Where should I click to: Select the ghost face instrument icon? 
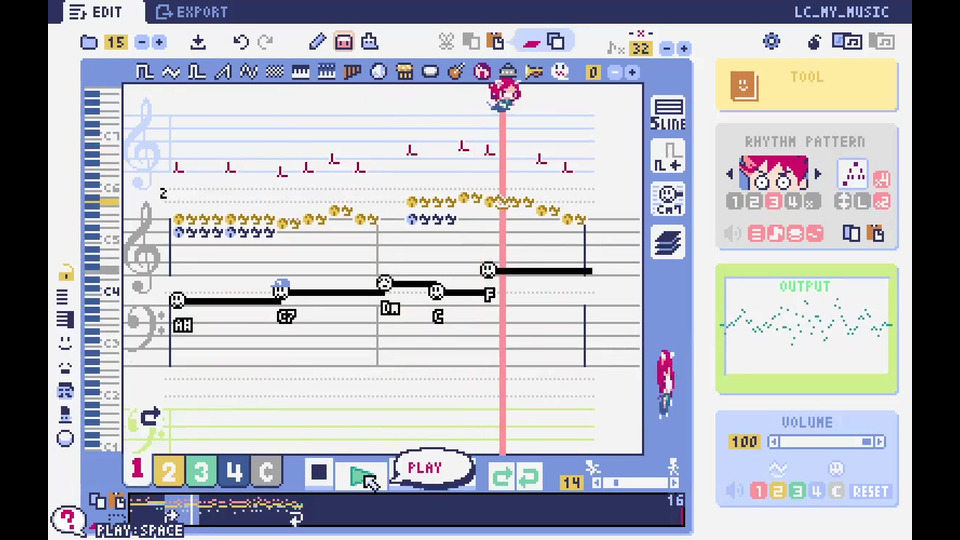(560, 72)
